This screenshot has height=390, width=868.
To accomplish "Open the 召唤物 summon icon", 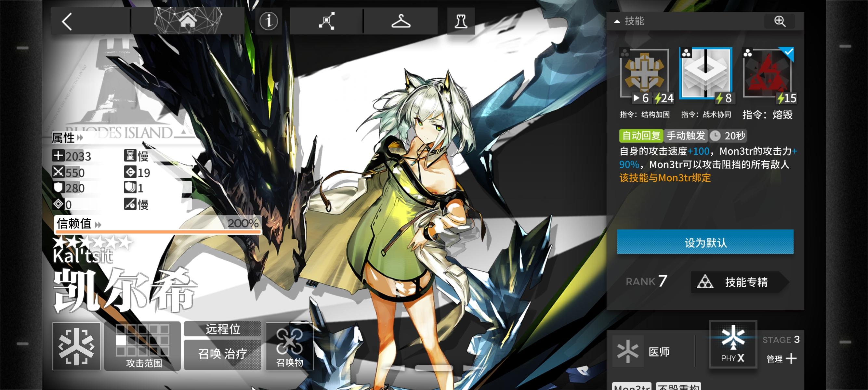I will point(289,346).
